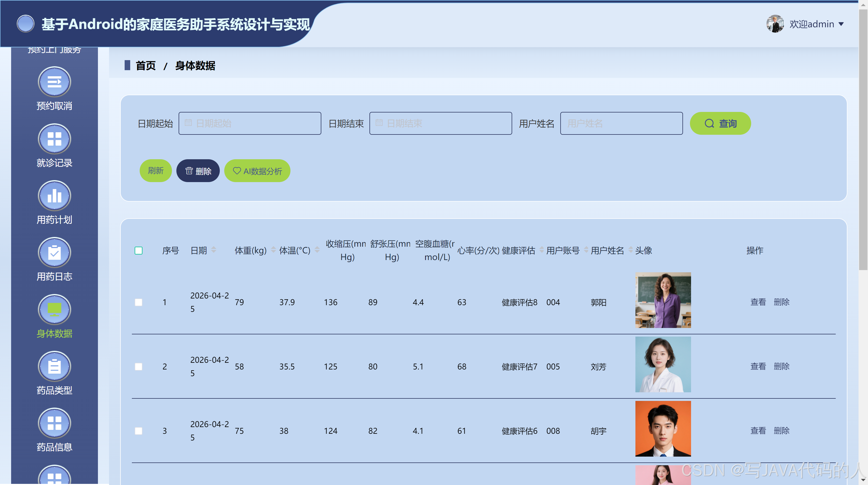Click the 查询 search button

721,123
